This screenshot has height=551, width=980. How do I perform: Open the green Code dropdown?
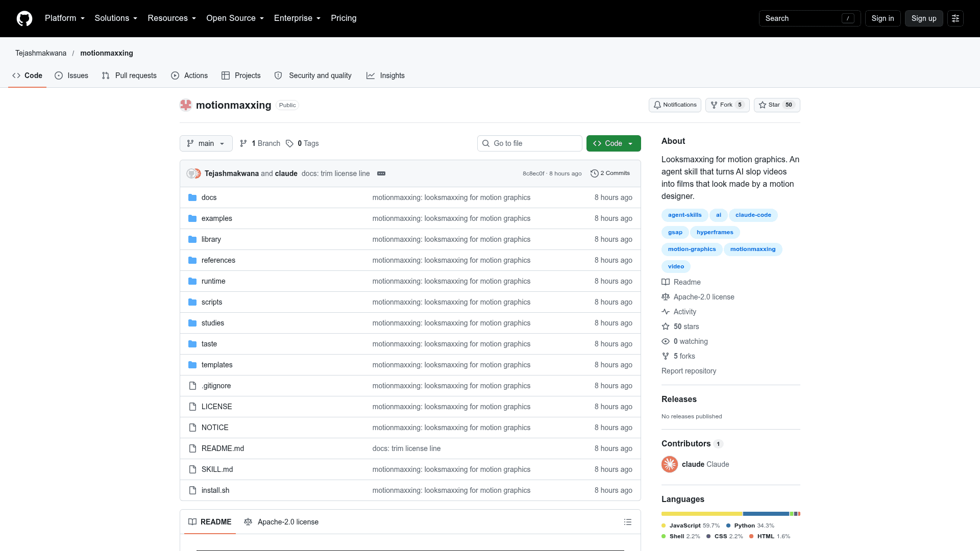pos(614,143)
